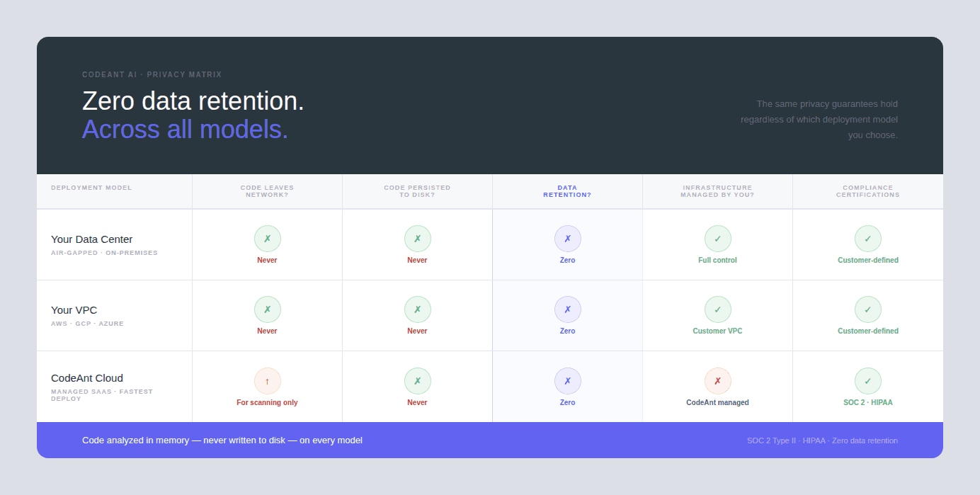Image resolution: width=980 pixels, height=495 pixels.
Task: Select the Infrastructure Managed By You? column header
Action: coord(717,191)
